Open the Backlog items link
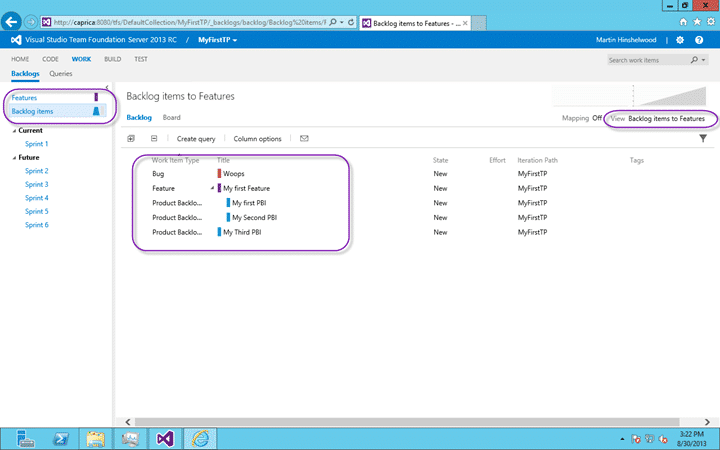This screenshot has width=720, height=450. [x=32, y=111]
